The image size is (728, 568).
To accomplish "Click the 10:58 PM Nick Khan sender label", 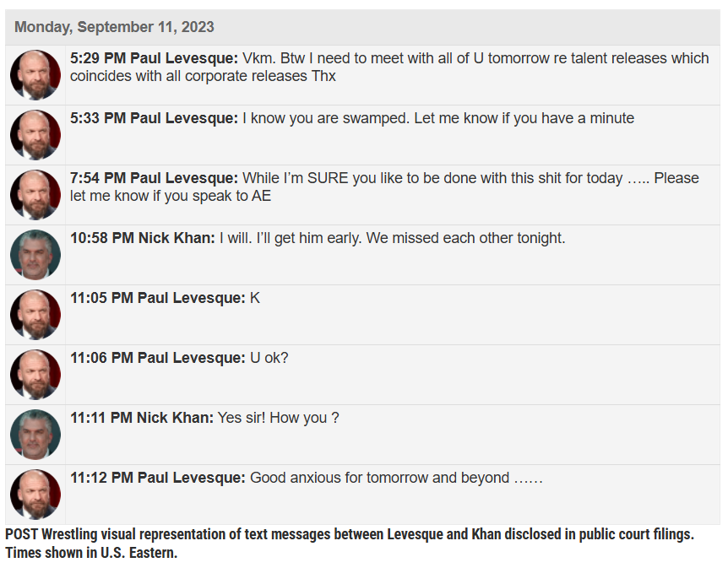I will (142, 238).
